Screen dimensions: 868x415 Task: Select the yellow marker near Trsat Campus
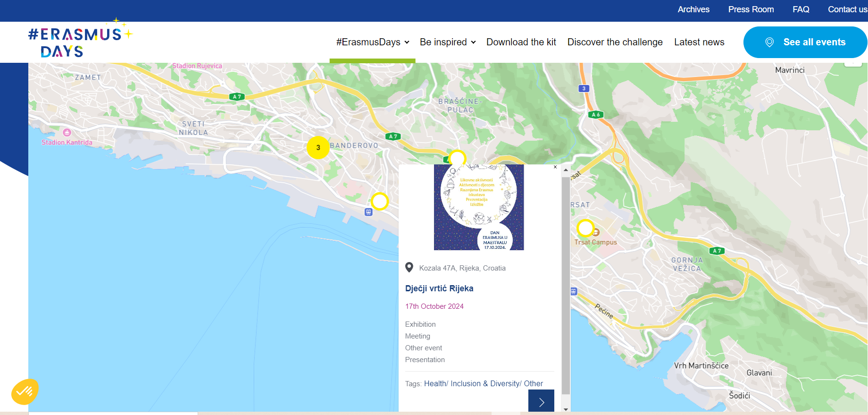tap(585, 228)
